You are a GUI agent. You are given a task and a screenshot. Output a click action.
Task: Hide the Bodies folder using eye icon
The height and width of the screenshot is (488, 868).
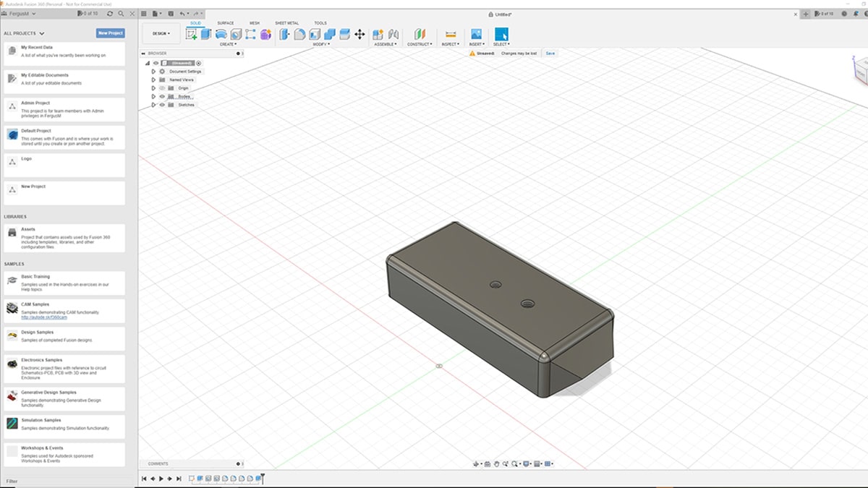coord(162,96)
